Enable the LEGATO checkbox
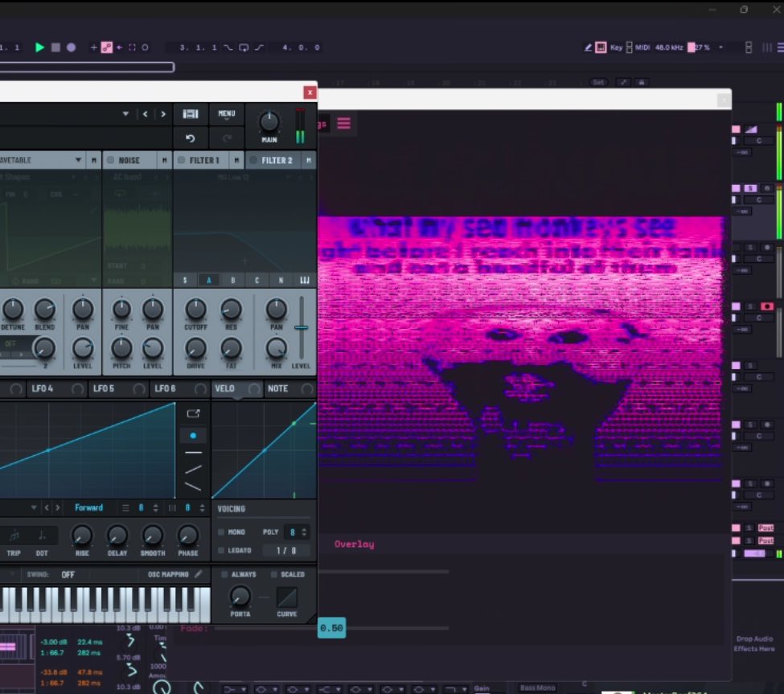The image size is (784, 694). coord(221,551)
